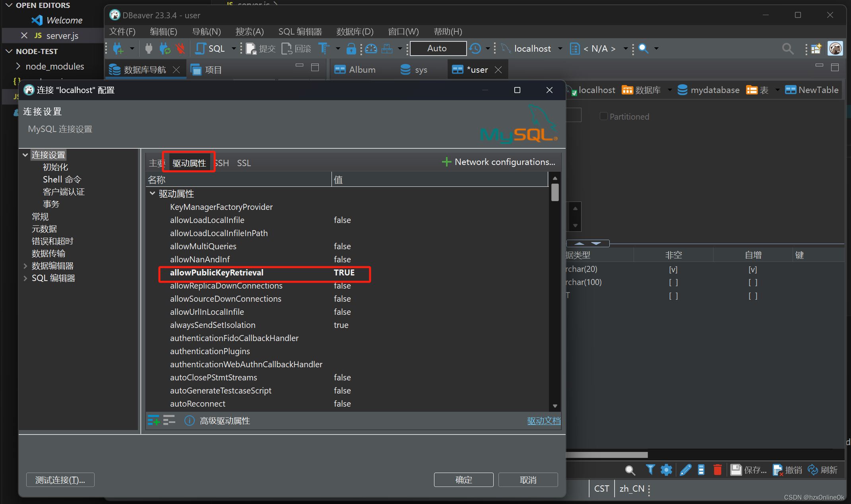This screenshot has width=851, height=504.
Task: Switch to the Album editor tab
Action: click(x=355, y=70)
